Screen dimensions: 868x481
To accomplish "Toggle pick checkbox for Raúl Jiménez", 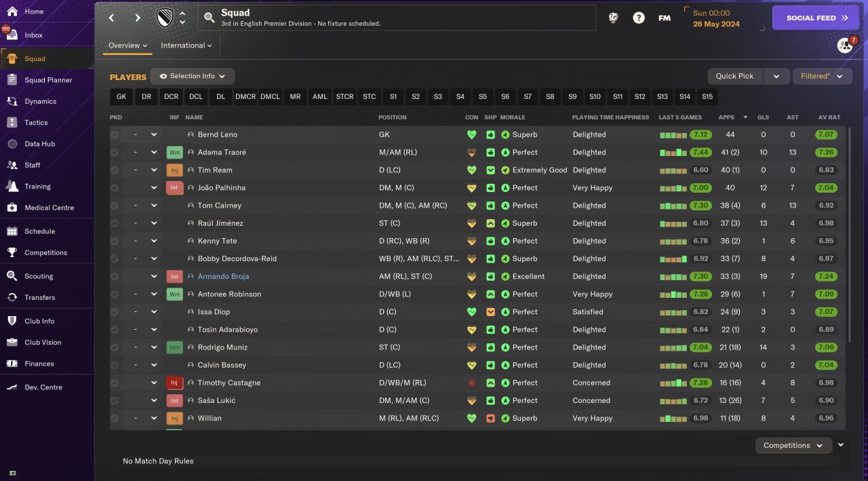I will coord(115,223).
